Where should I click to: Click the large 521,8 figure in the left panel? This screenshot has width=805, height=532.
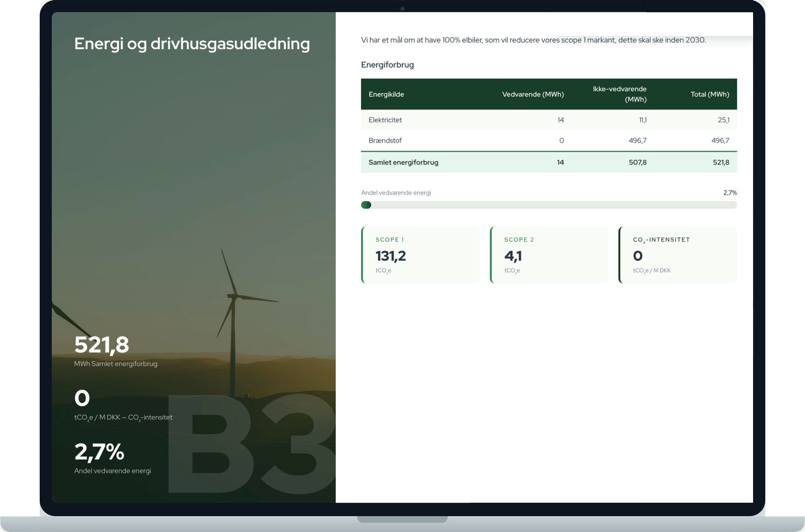click(102, 345)
